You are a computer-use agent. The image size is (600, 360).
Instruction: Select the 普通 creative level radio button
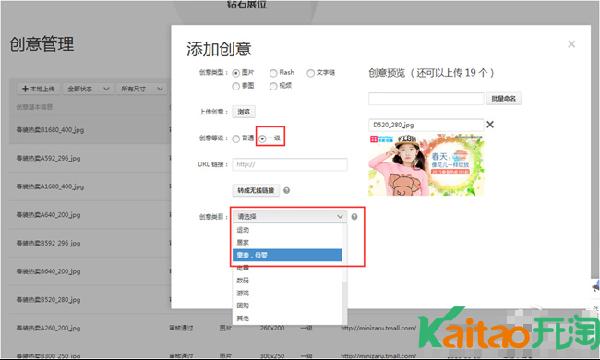click(236, 138)
